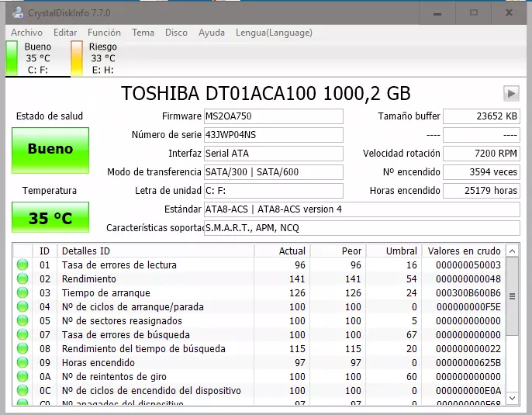Click status circle for Nº de sectores reasignados
This screenshot has width=532, height=415.
click(22, 321)
